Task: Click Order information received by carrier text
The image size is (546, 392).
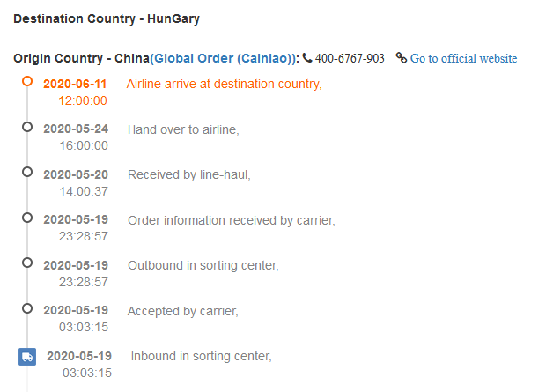Action: coord(232,220)
